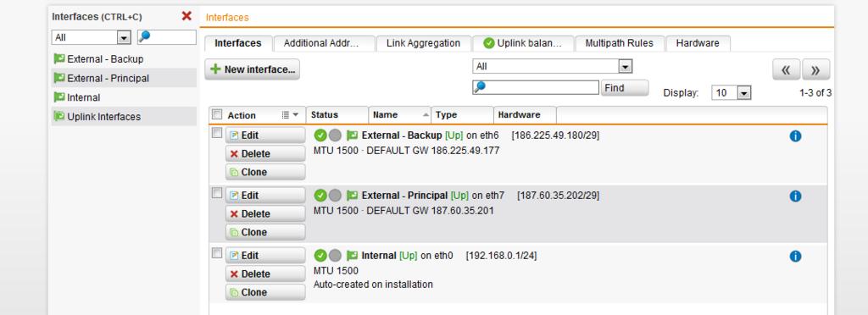The image size is (868, 315).
Task: Open the Hardware tab
Action: pyautogui.click(x=698, y=43)
